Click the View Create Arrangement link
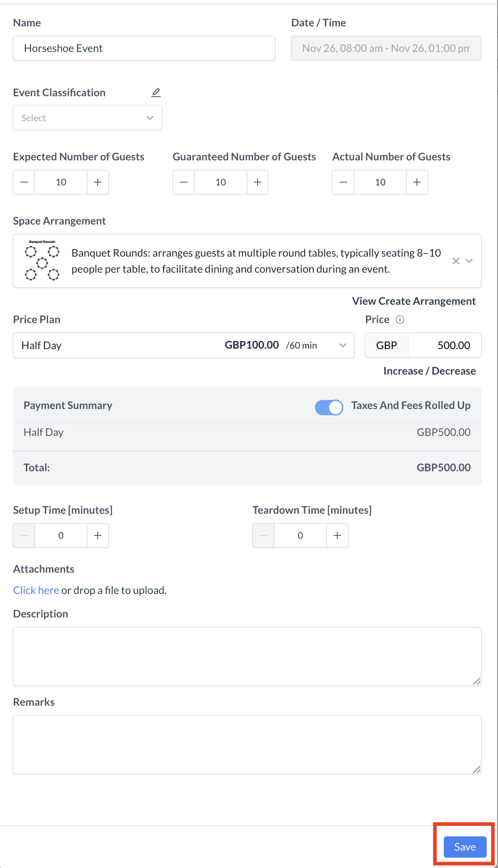The width and height of the screenshot is (498, 868). (x=414, y=301)
